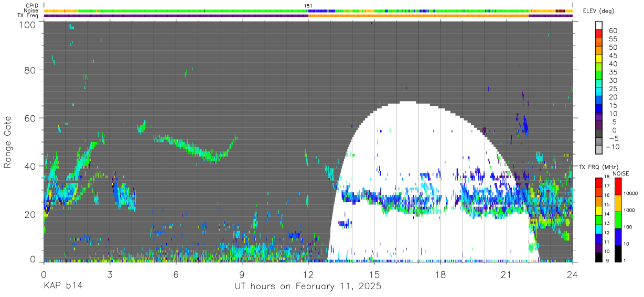Click the Noise level strip above the plot
644x297 pixels.
click(308, 10)
